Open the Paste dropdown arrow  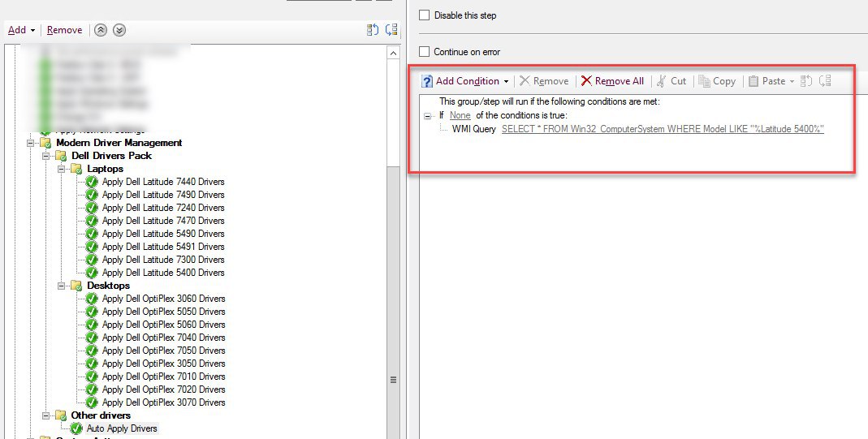(792, 82)
